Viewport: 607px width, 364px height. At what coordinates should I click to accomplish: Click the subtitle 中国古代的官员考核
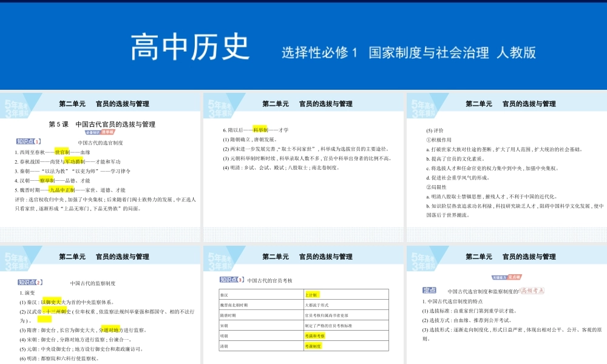point(270,280)
